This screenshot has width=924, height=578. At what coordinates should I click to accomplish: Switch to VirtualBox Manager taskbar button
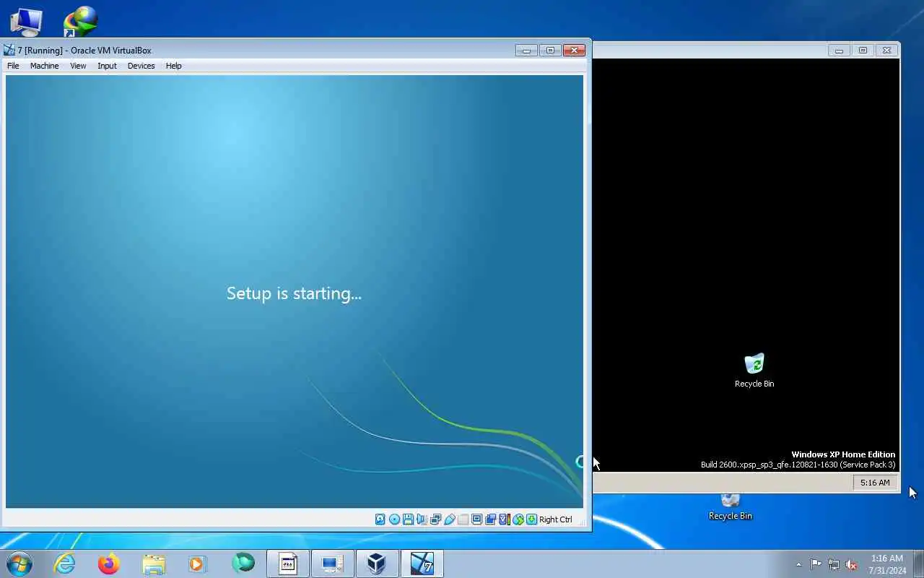click(x=377, y=564)
